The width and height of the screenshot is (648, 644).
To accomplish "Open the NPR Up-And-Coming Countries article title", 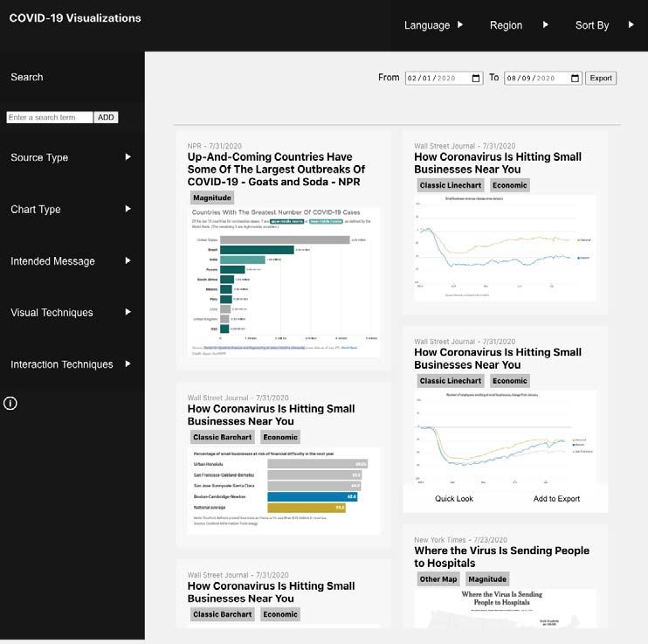I will tap(276, 170).
